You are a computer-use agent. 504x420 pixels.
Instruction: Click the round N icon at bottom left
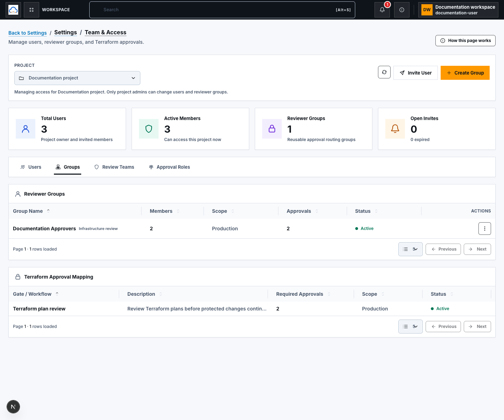[x=13, y=407]
